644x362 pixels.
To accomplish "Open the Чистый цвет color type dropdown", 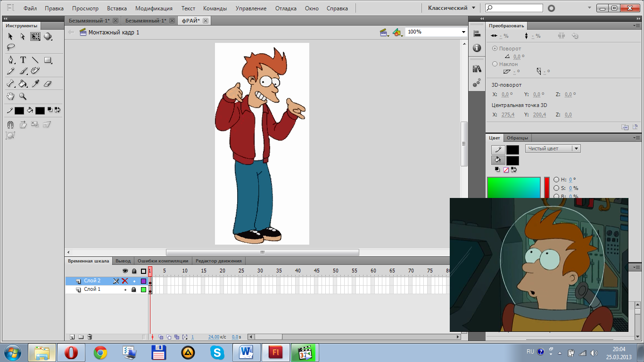I will tap(553, 148).
